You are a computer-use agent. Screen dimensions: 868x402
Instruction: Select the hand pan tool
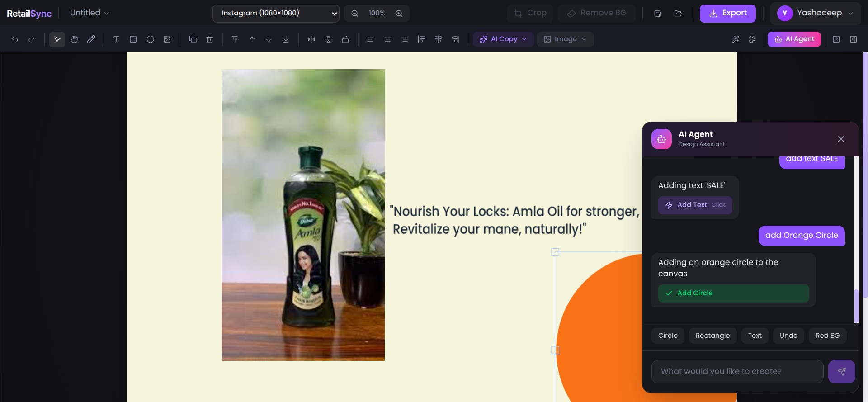pyautogui.click(x=74, y=39)
